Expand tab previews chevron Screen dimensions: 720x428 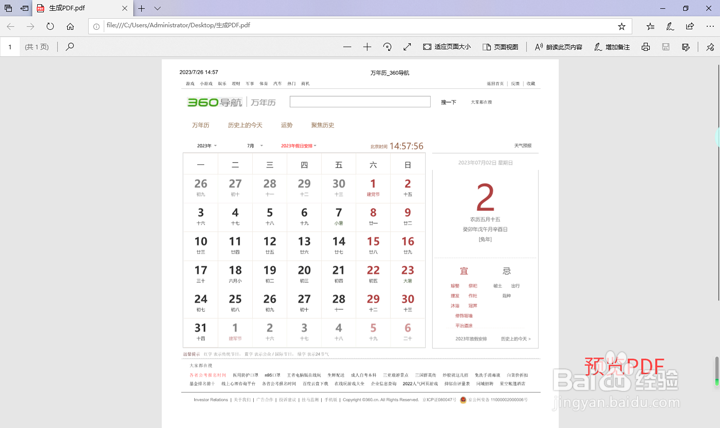(x=158, y=8)
